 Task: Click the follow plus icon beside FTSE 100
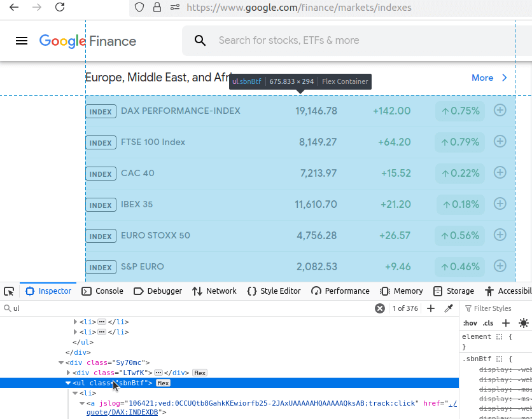500,142
